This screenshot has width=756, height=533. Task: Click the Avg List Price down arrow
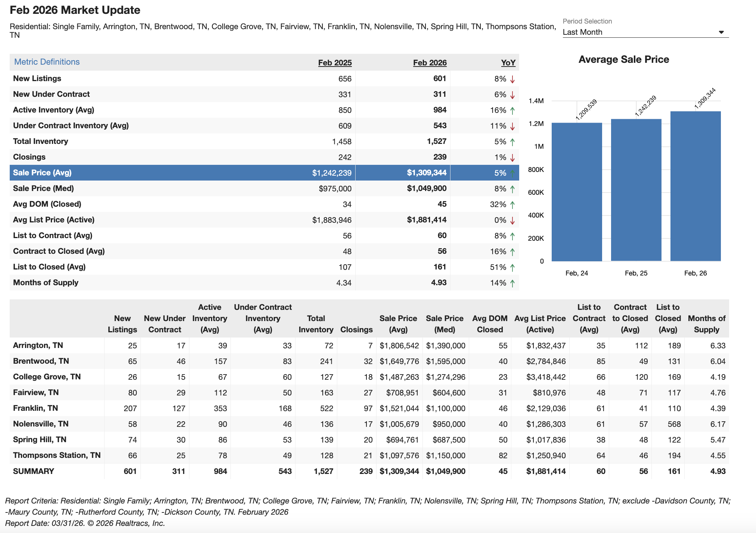coord(512,221)
